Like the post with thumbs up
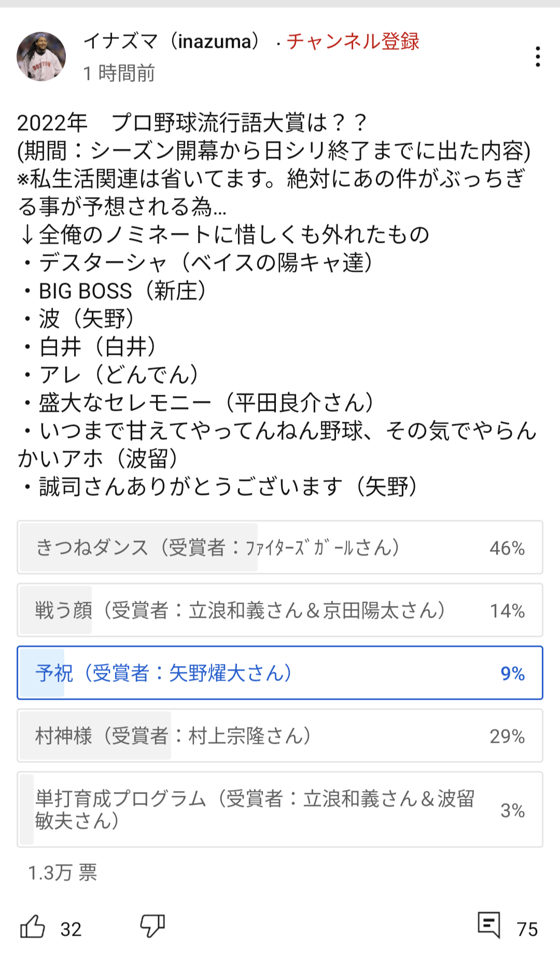 pos(33,926)
